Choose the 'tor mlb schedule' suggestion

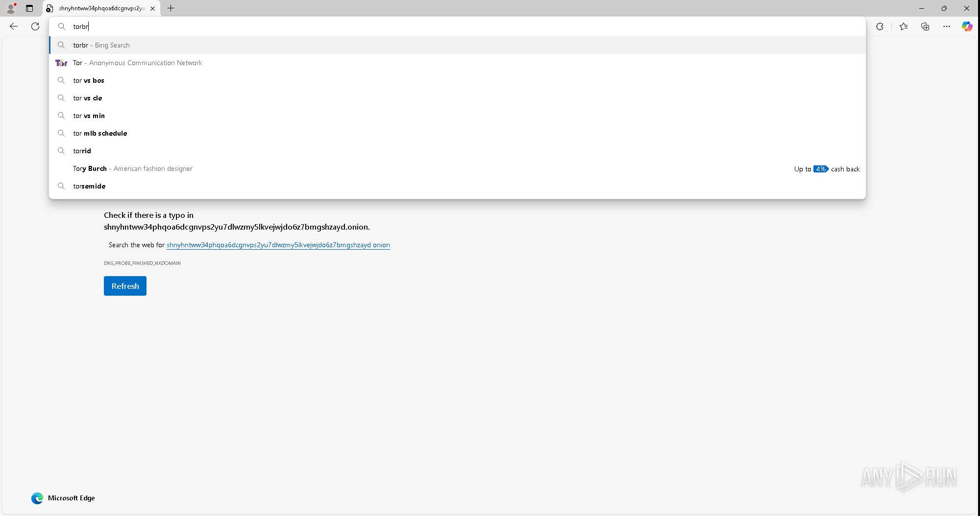tap(457, 133)
